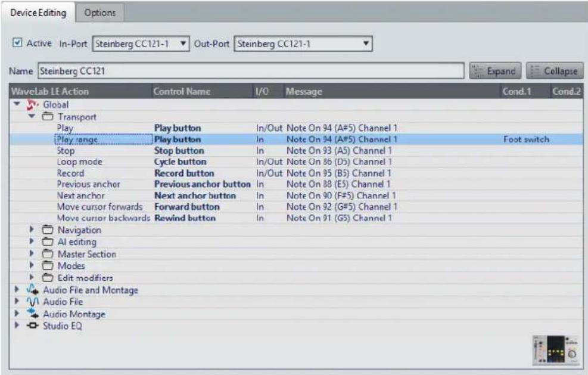Click the Collapse button

pyautogui.click(x=555, y=70)
